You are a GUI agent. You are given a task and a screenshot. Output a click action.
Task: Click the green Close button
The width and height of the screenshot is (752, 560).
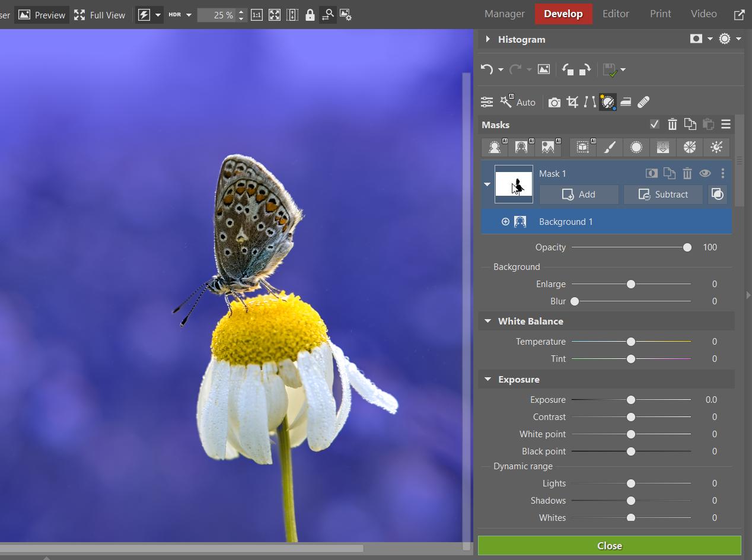click(609, 546)
